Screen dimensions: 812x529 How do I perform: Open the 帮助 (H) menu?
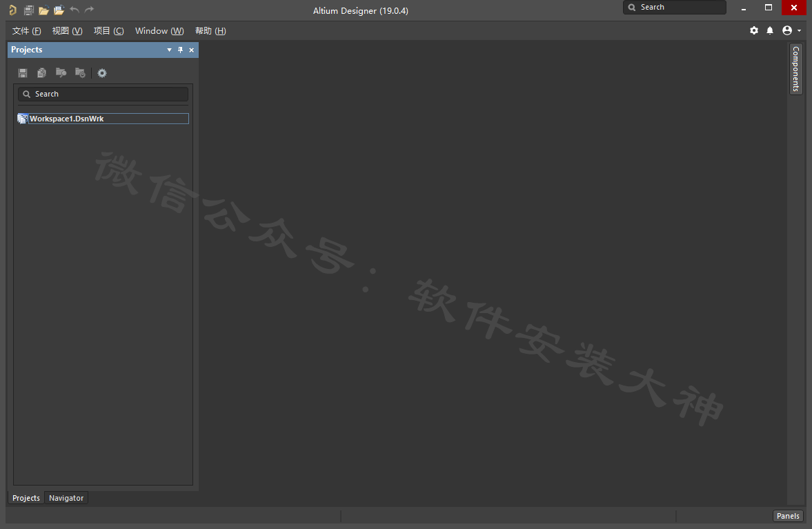(210, 31)
